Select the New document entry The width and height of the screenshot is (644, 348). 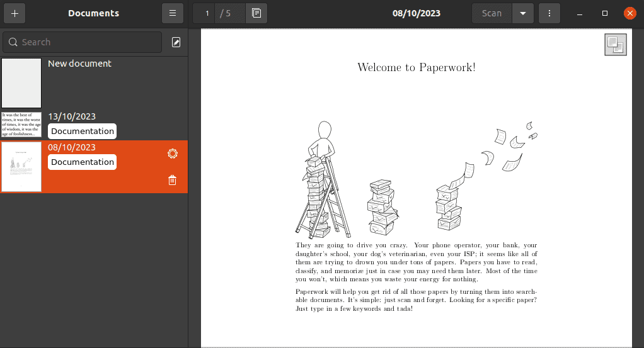click(x=94, y=83)
